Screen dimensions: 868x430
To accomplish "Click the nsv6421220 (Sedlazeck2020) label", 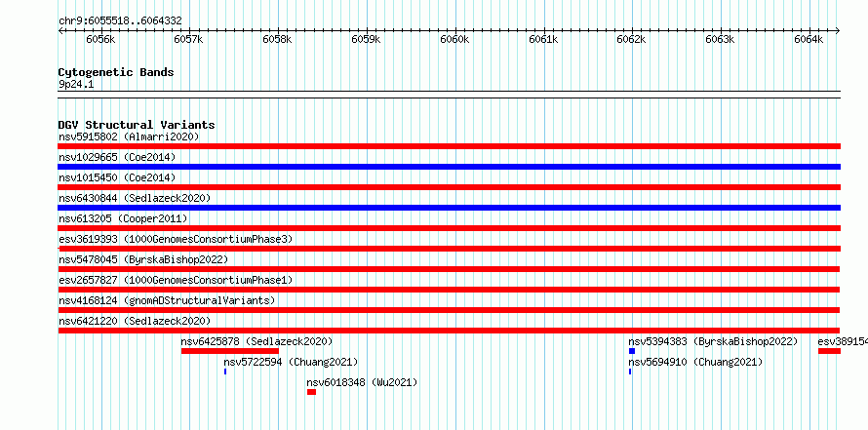I will click(135, 321).
